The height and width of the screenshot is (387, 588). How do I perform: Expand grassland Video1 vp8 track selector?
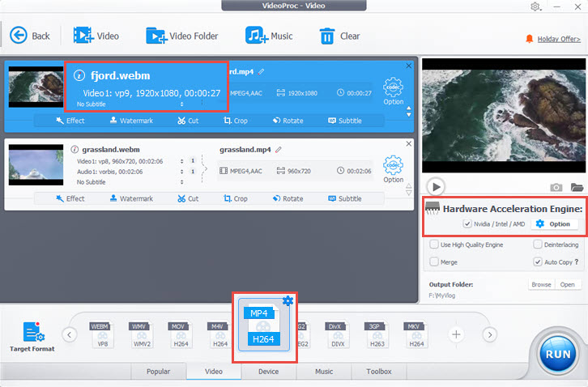coord(182,161)
